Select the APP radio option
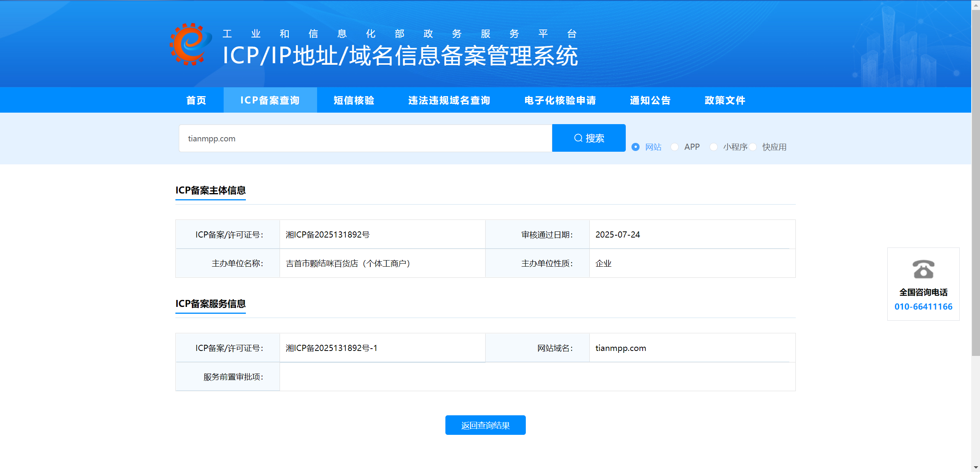Image resolution: width=980 pixels, height=472 pixels. pyautogui.click(x=675, y=147)
